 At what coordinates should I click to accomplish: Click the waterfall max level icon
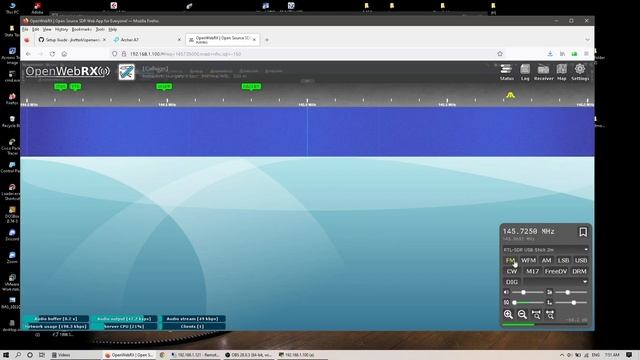[549, 292]
